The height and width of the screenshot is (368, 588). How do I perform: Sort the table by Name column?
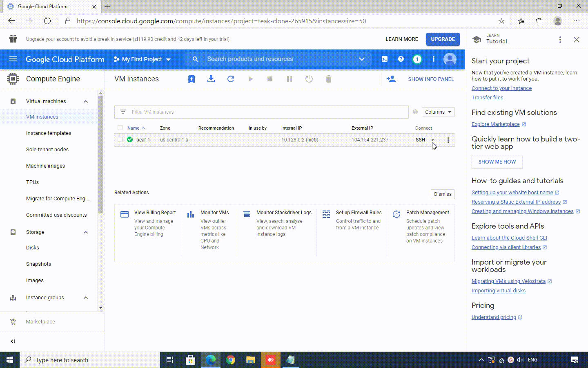136,128
